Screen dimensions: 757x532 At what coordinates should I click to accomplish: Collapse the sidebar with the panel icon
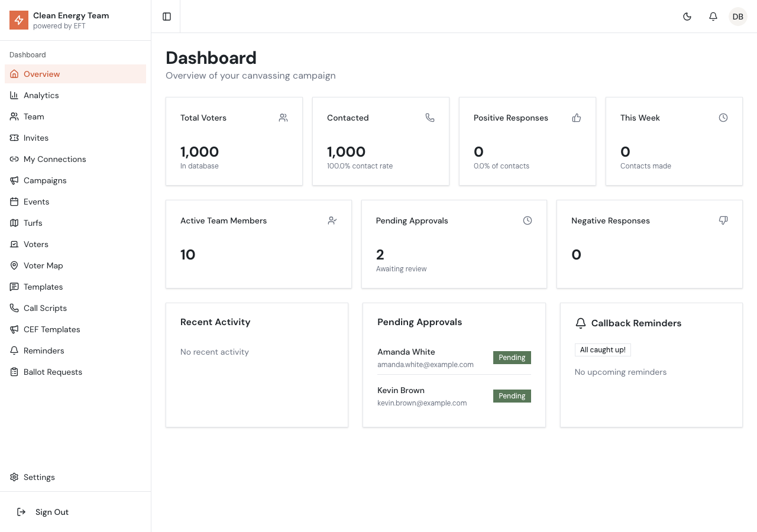(166, 17)
